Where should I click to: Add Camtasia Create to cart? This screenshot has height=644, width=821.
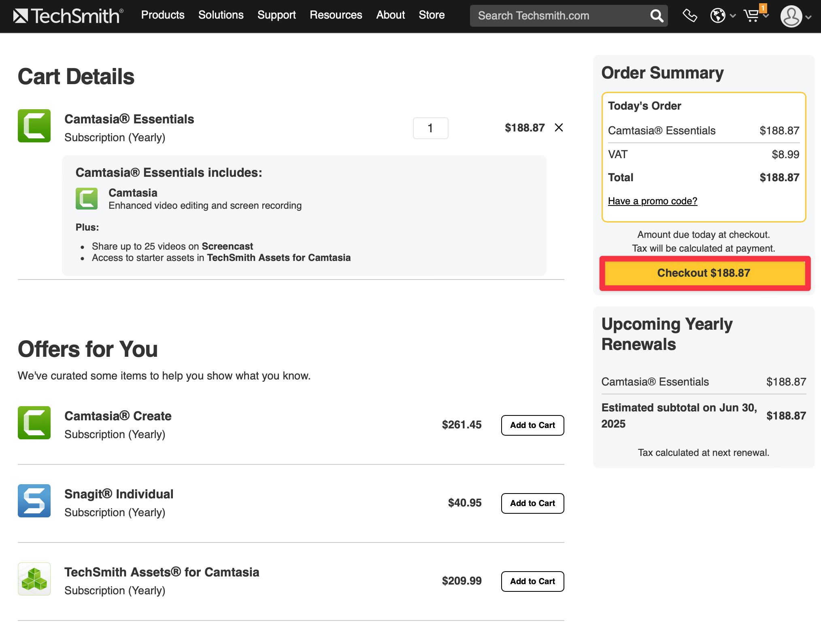(x=532, y=425)
